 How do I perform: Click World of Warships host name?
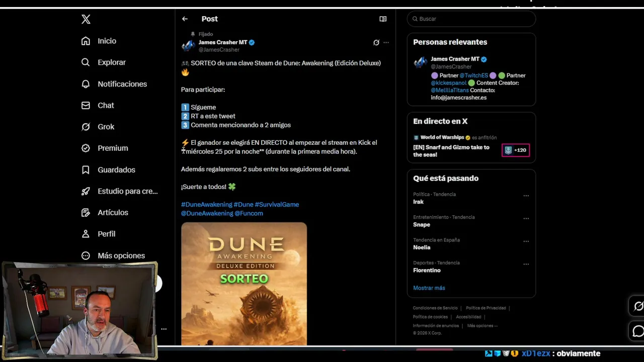pyautogui.click(x=442, y=137)
